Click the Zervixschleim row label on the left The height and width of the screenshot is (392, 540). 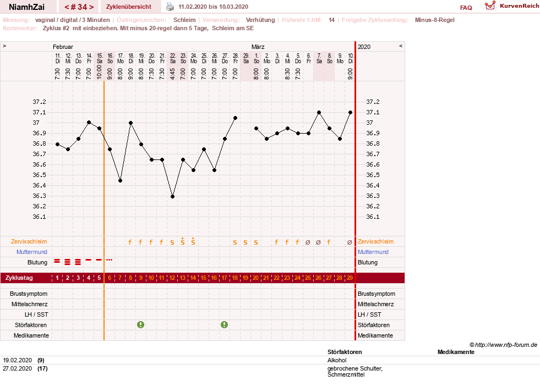(29, 241)
